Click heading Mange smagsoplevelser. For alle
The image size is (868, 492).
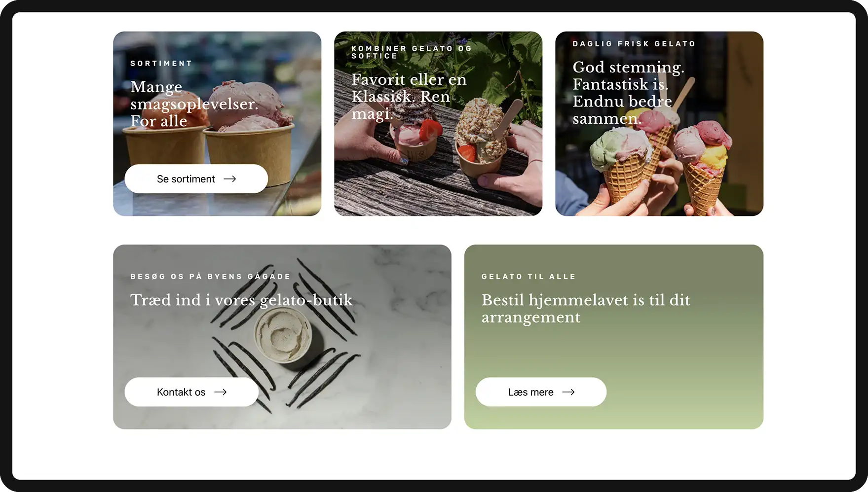pyautogui.click(x=194, y=104)
